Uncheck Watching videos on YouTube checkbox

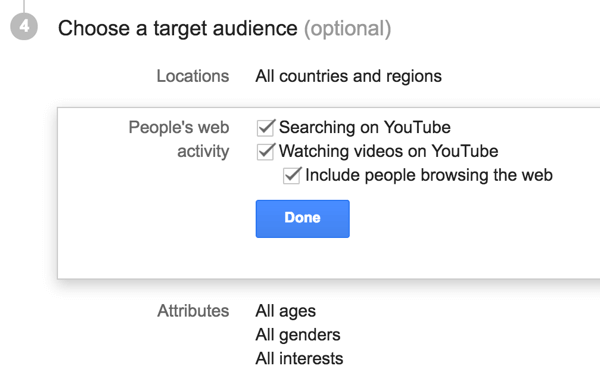point(266,152)
